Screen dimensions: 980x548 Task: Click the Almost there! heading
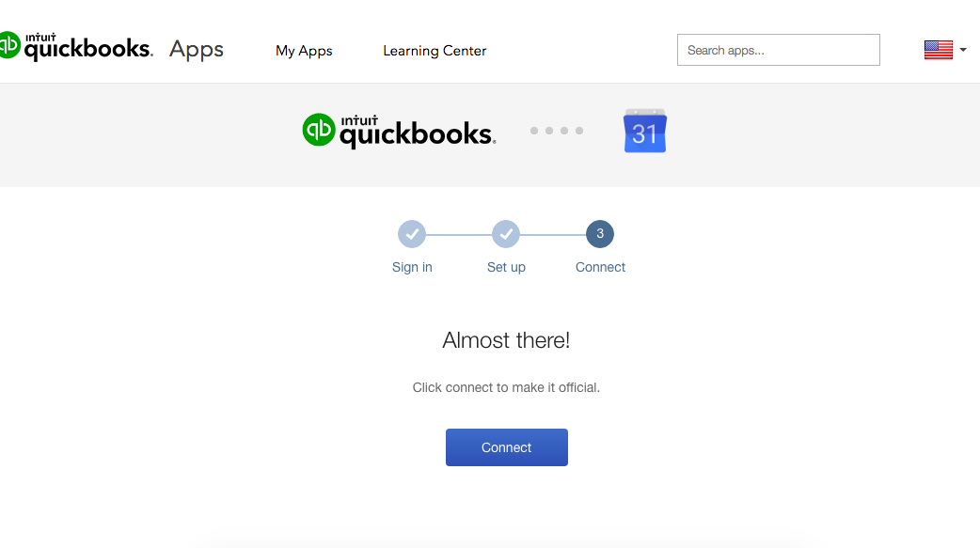(x=506, y=340)
